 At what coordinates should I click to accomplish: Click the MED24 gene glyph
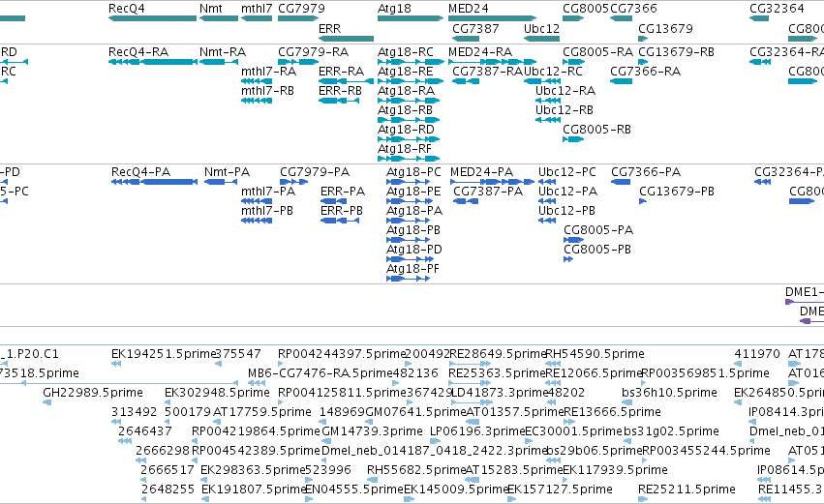click(493, 18)
